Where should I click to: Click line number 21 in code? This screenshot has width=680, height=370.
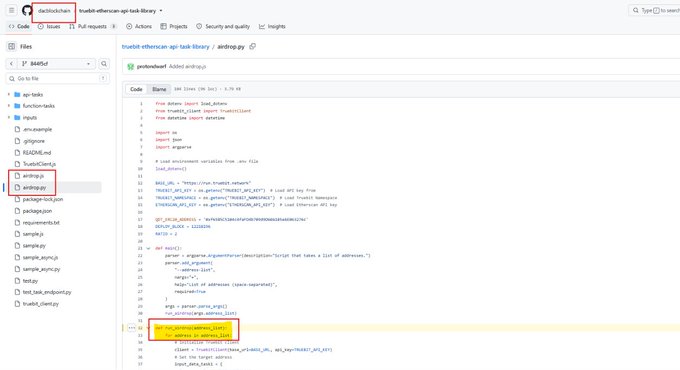coord(140,249)
